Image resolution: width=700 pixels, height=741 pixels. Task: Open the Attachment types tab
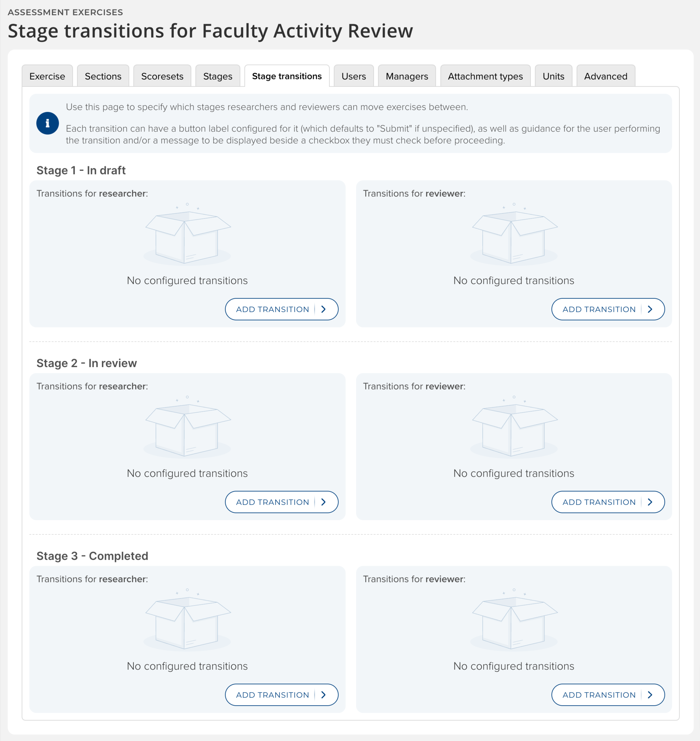pos(485,76)
